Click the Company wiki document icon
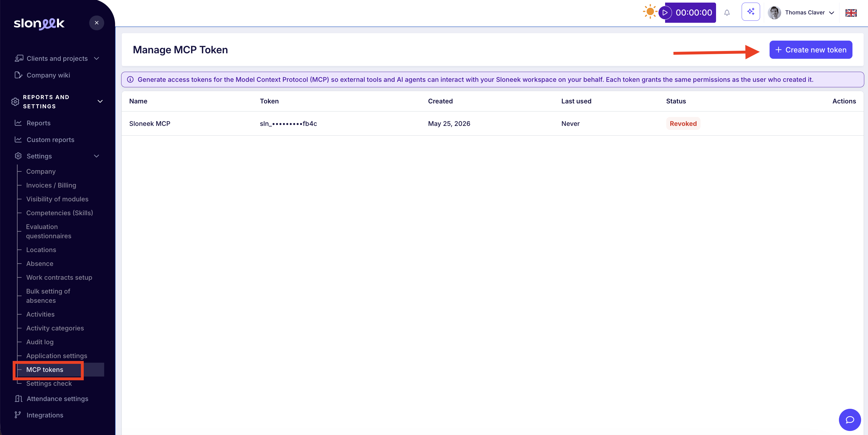868x435 pixels. 18,75
